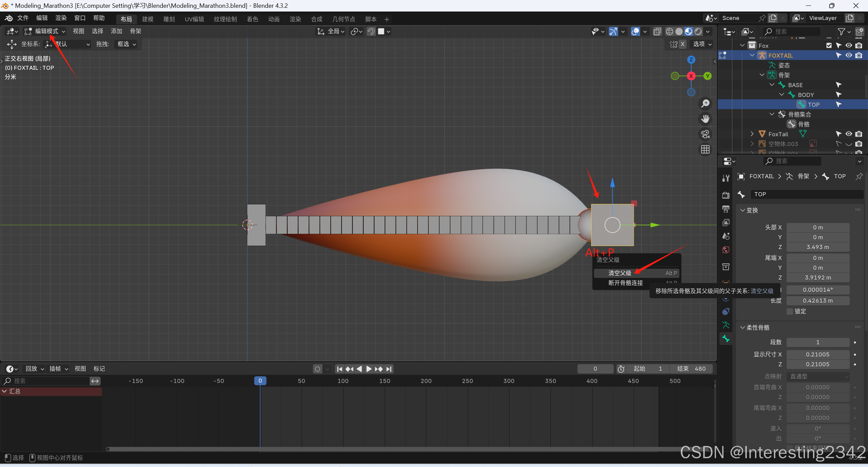Toggle the camera view icon
Screen dimensions: 868x467
tap(706, 134)
